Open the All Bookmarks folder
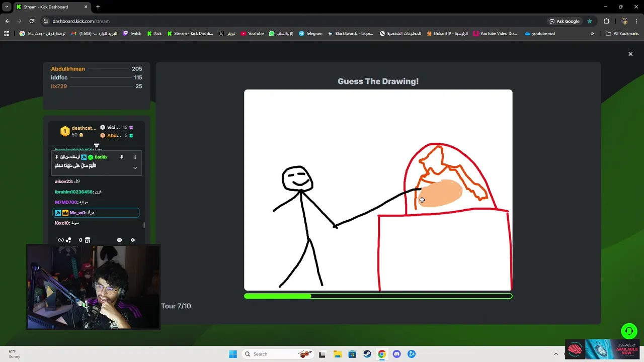The image size is (644, 362). coord(622,34)
